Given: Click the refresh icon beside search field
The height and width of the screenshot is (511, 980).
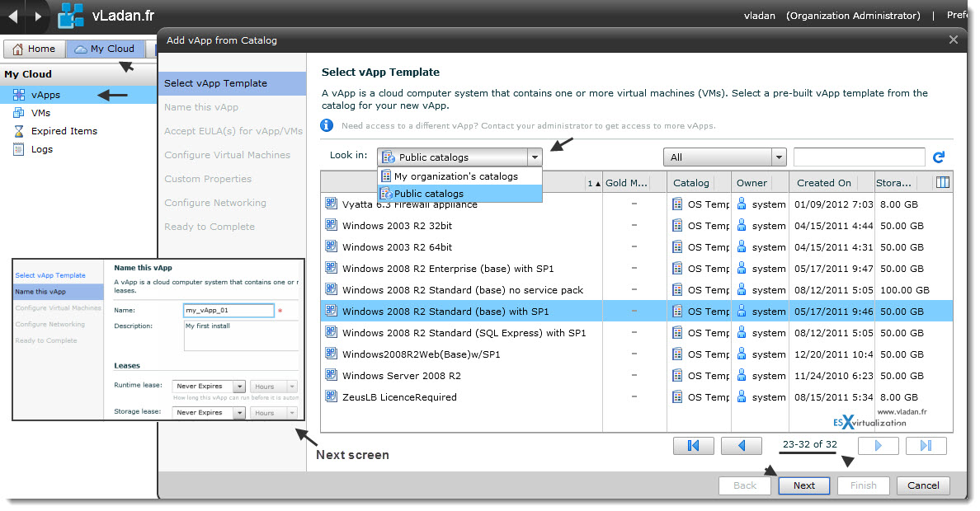Looking at the screenshot, I should click(x=938, y=157).
